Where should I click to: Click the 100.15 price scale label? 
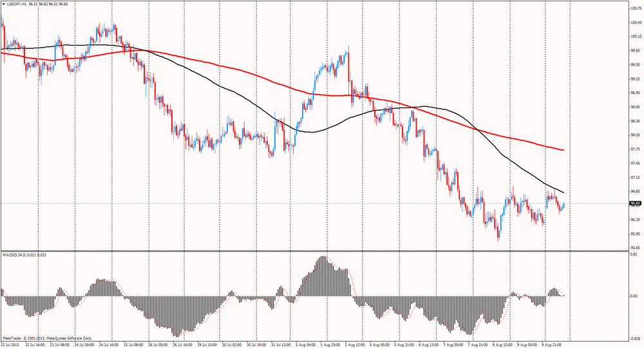tap(636, 37)
